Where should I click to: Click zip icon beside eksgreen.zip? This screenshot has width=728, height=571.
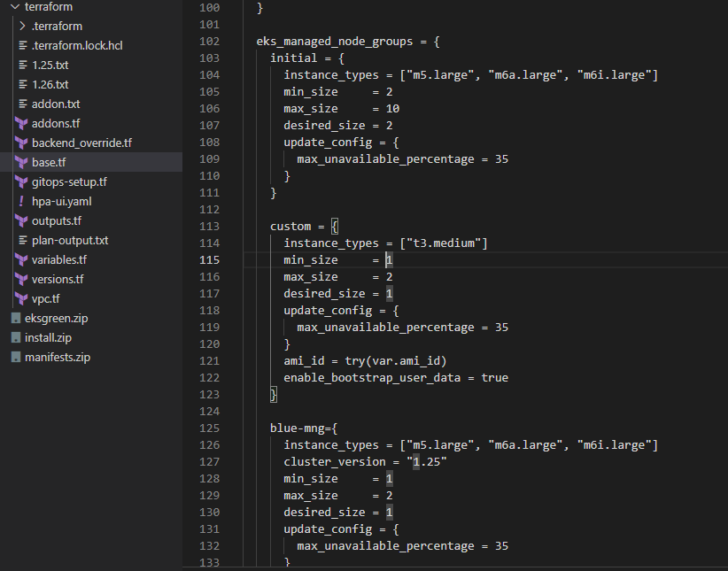pos(16,319)
